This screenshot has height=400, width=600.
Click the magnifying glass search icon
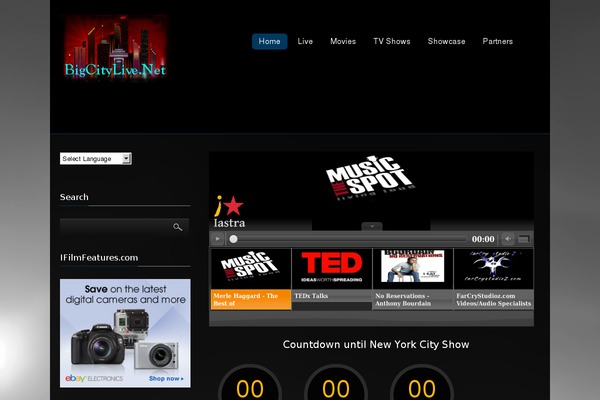pyautogui.click(x=177, y=227)
